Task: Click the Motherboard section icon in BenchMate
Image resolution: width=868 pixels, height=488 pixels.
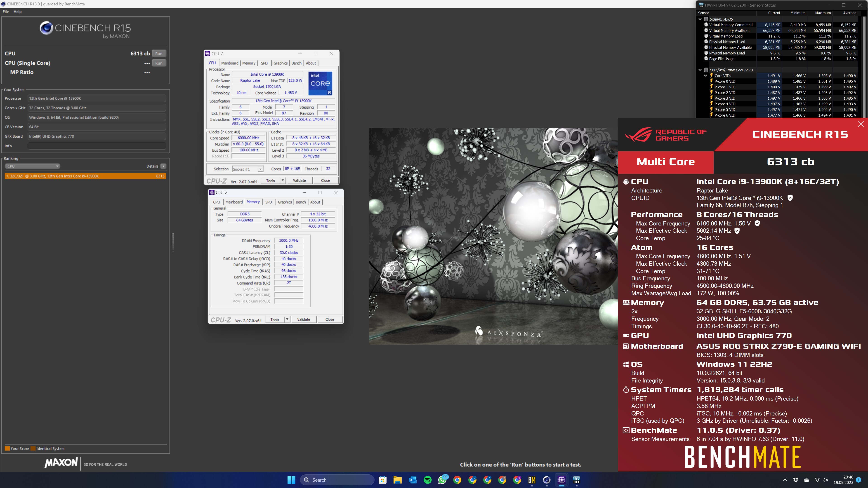Action: [626, 346]
